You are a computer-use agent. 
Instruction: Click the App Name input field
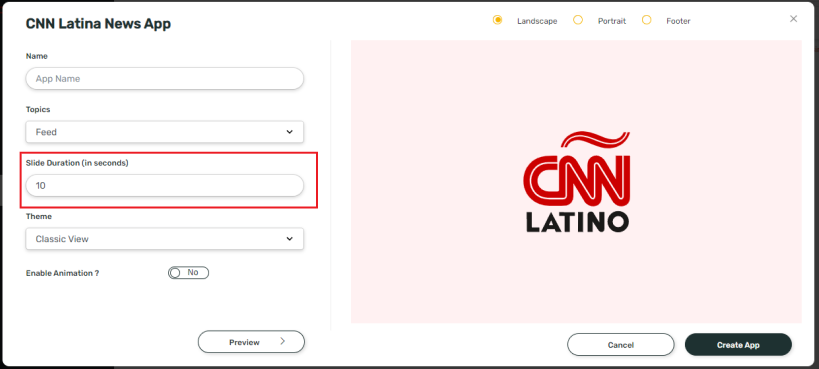click(x=165, y=78)
